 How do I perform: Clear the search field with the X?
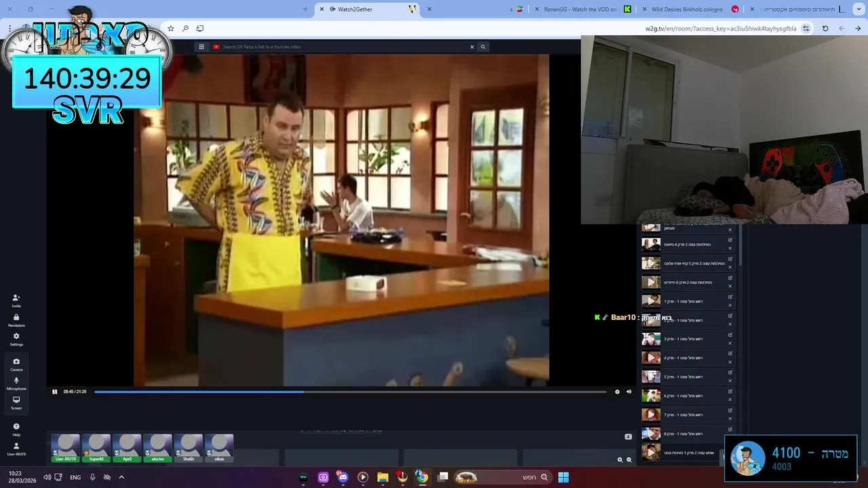[x=472, y=47]
